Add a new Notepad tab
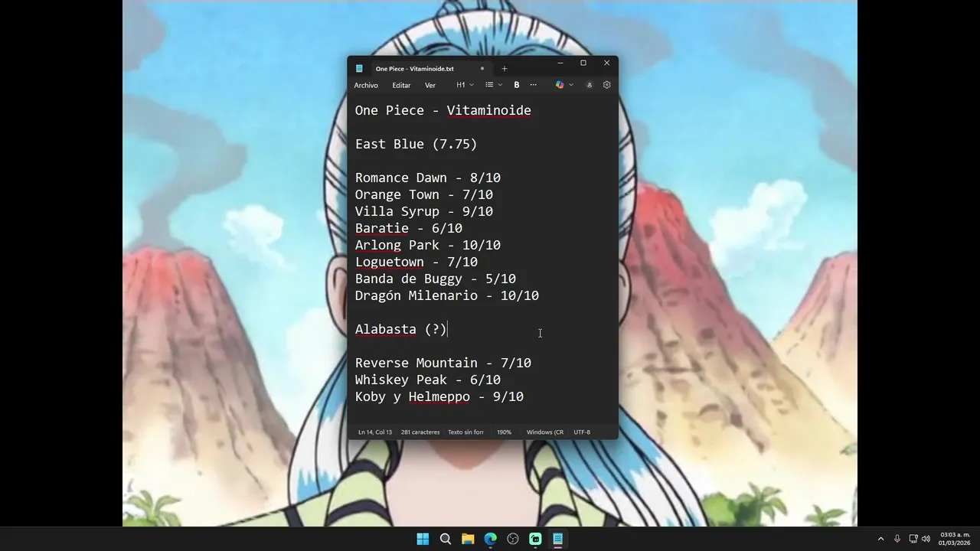This screenshot has width=980, height=551. click(x=505, y=69)
